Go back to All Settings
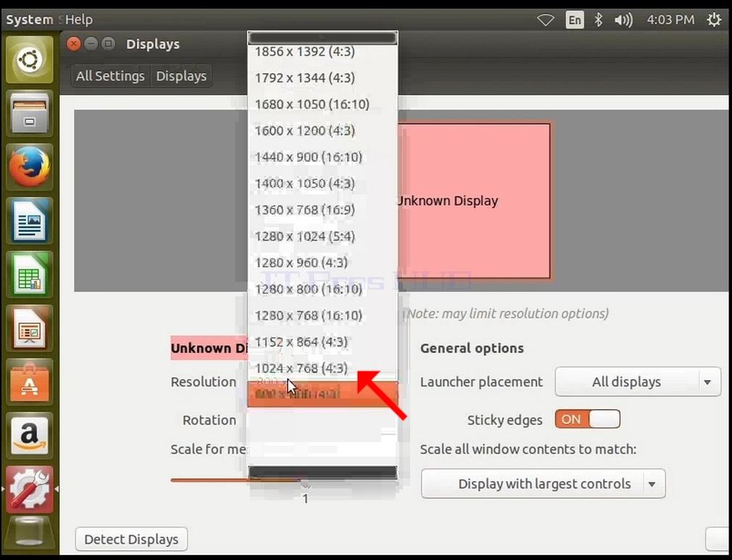Viewport: 732px width, 560px height. click(x=110, y=75)
